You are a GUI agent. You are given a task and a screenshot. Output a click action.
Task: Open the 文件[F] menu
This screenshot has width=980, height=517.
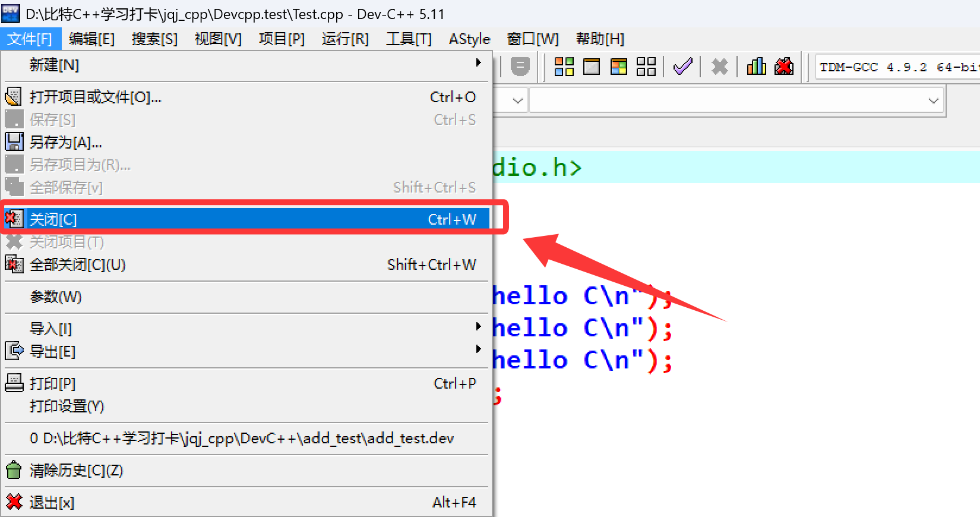(x=30, y=39)
